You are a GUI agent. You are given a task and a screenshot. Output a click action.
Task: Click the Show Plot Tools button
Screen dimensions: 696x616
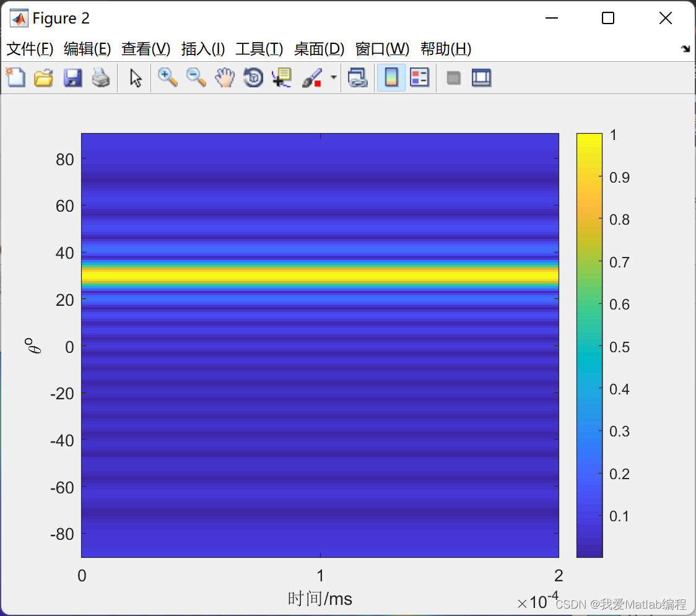[x=481, y=77]
